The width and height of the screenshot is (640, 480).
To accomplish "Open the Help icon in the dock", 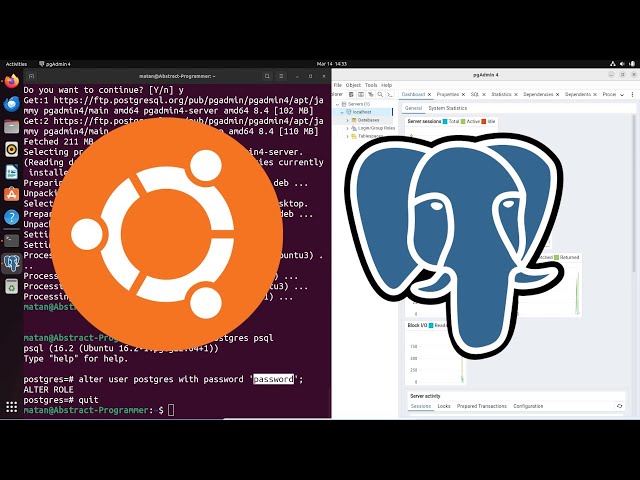I will [11, 217].
